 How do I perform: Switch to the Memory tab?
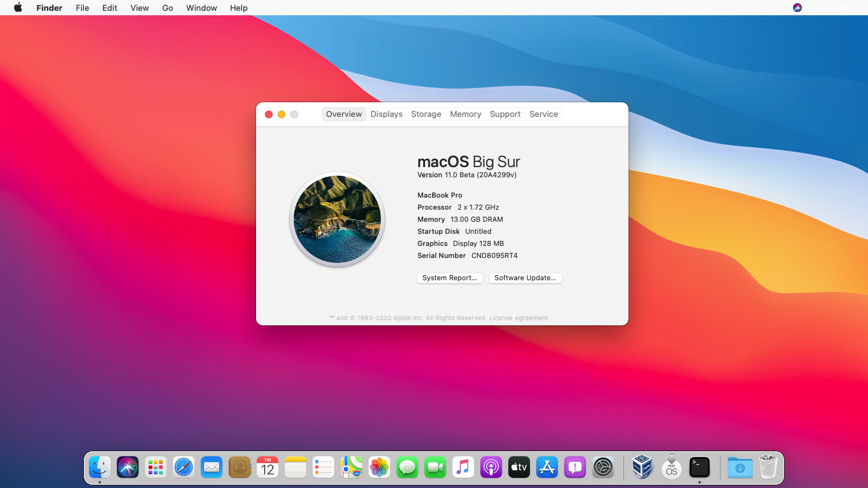tap(465, 114)
